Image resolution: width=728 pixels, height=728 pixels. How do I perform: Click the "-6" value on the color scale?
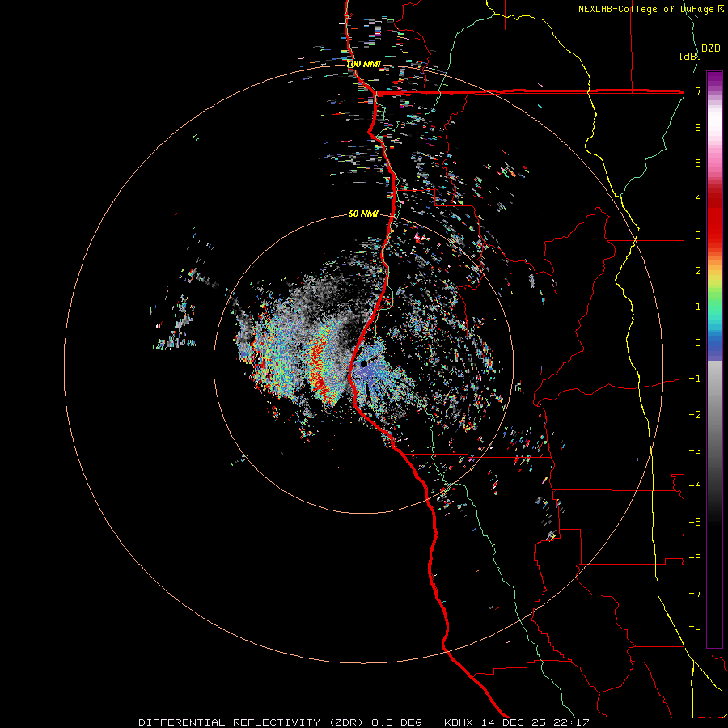point(695,558)
